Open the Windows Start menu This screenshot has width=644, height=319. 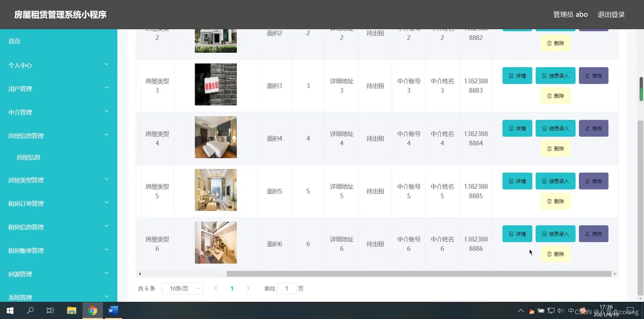10,310
